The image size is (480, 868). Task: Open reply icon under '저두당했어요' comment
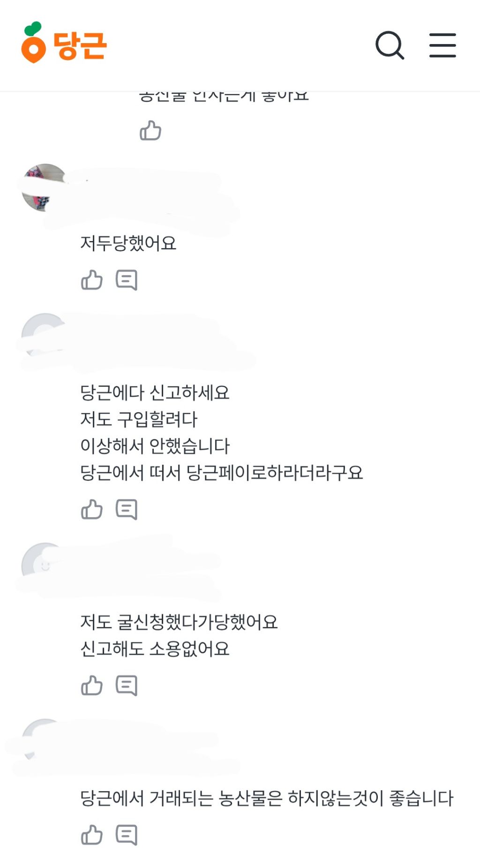126,279
